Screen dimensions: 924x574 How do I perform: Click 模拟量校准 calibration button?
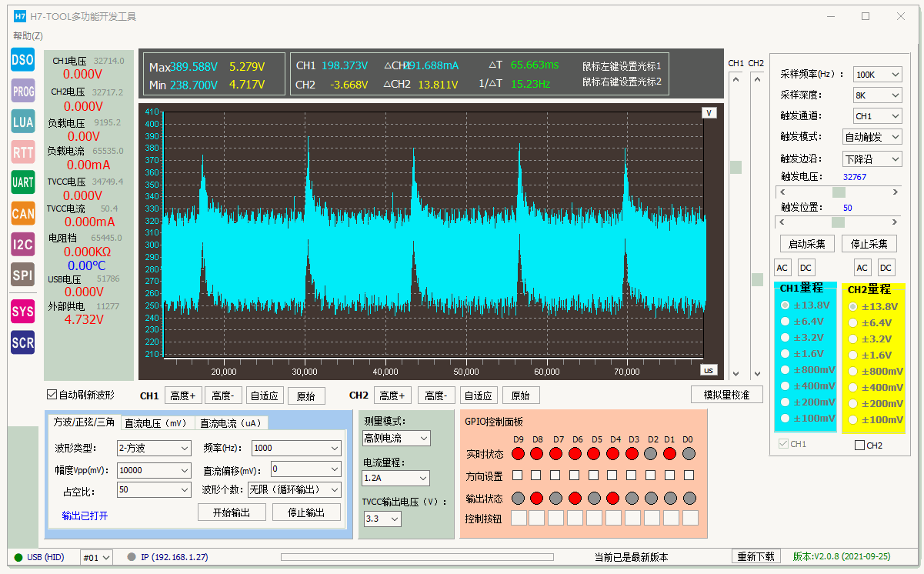[x=726, y=395]
